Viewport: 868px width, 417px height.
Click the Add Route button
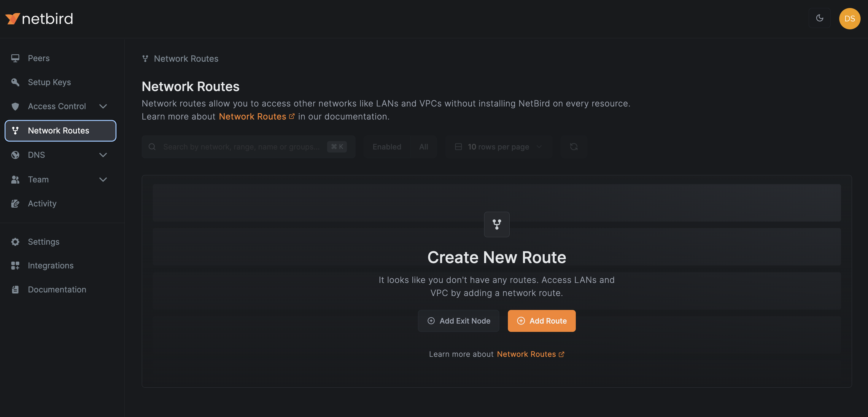click(x=541, y=321)
